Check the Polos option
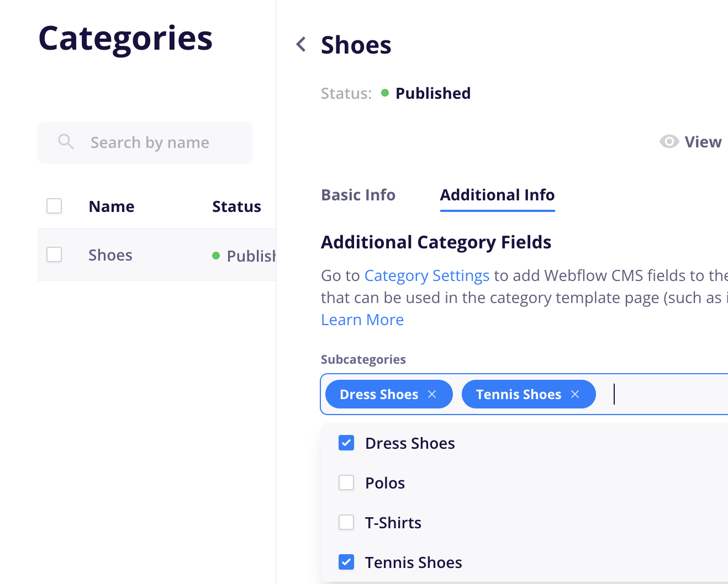The width and height of the screenshot is (728, 584). point(346,482)
